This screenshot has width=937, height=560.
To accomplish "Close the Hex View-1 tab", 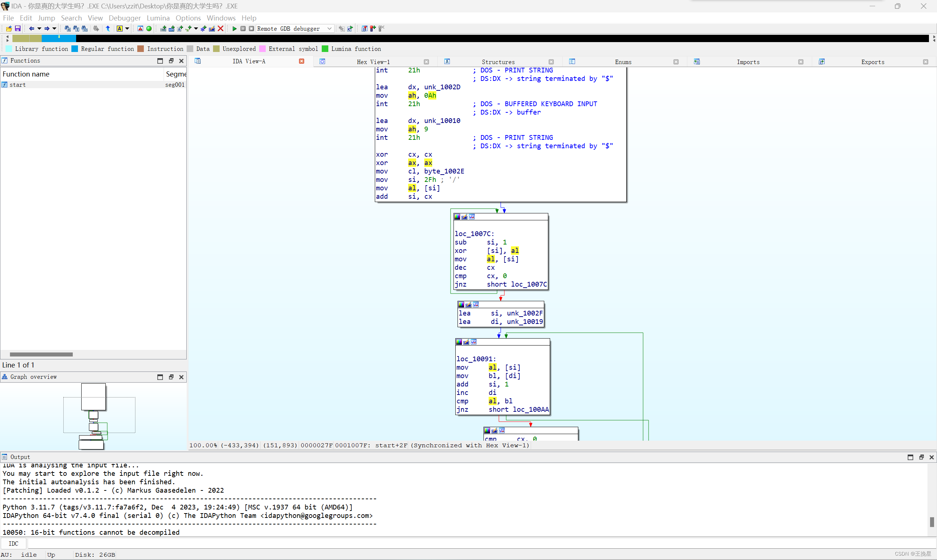I will coord(426,62).
